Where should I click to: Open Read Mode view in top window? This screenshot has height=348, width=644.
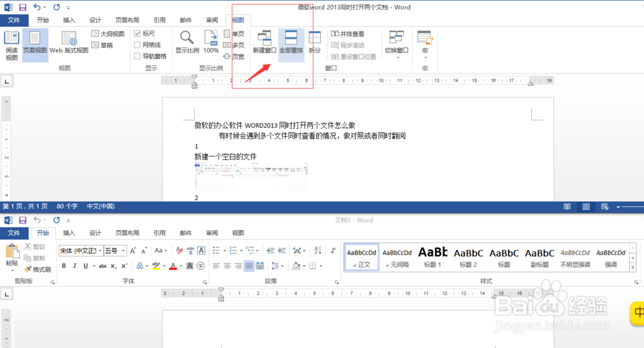12,45
